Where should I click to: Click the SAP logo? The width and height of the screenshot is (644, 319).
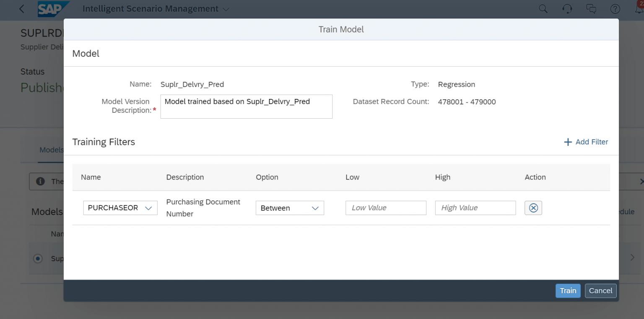tap(49, 8)
